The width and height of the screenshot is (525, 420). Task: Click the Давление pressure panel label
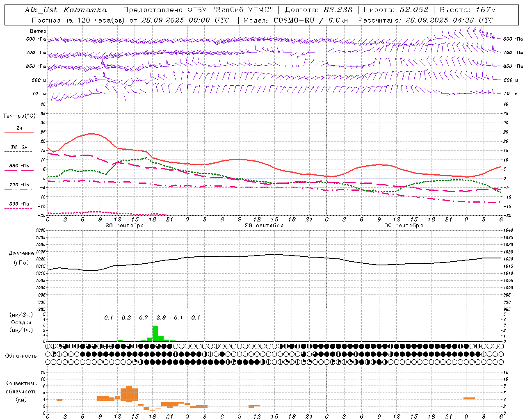(21, 253)
